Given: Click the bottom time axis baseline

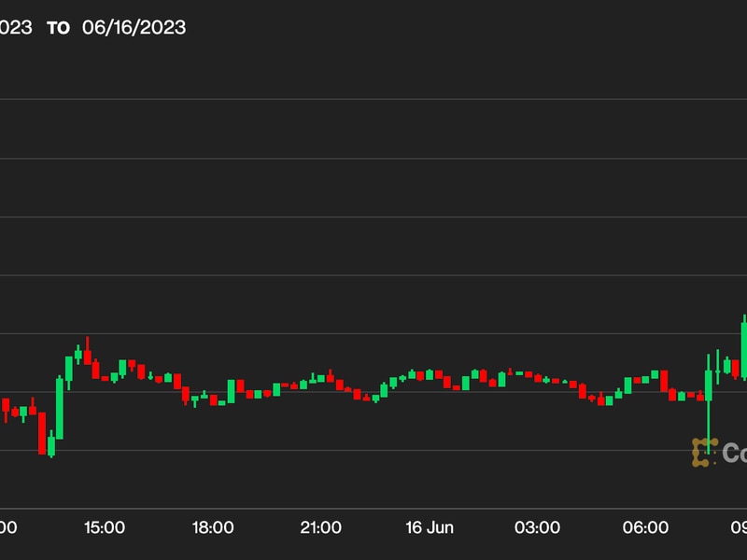Looking at the screenshot, I should 373,509.
